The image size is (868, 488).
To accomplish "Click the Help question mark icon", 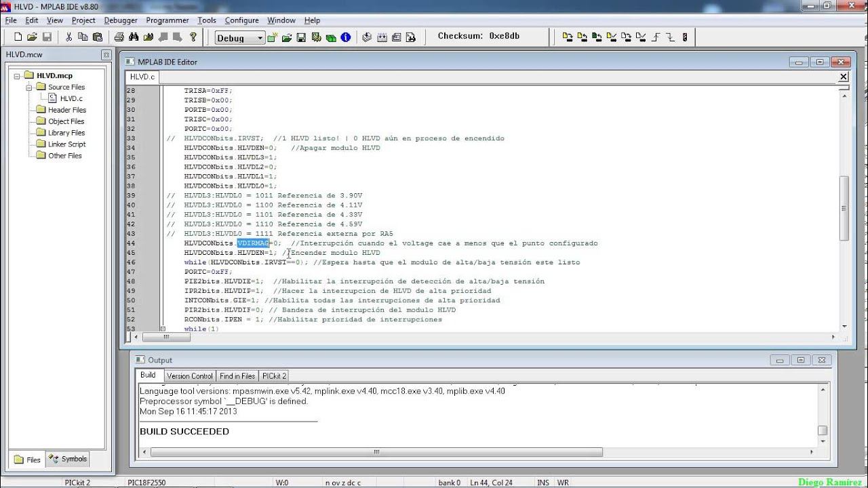I will coord(193,37).
